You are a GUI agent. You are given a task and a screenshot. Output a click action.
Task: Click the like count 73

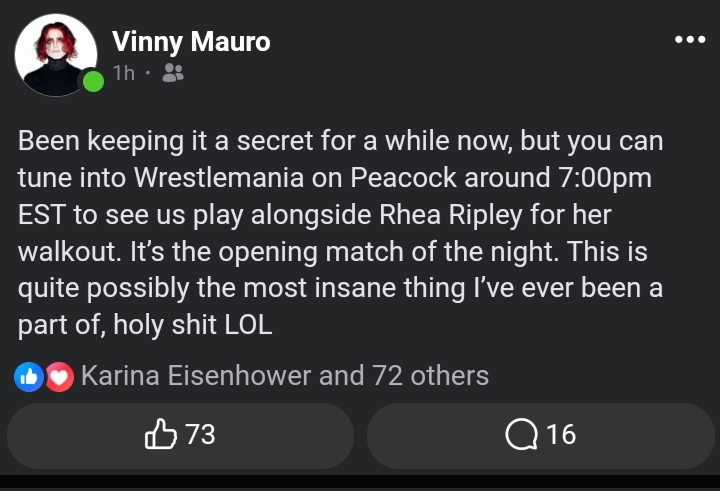(200, 434)
